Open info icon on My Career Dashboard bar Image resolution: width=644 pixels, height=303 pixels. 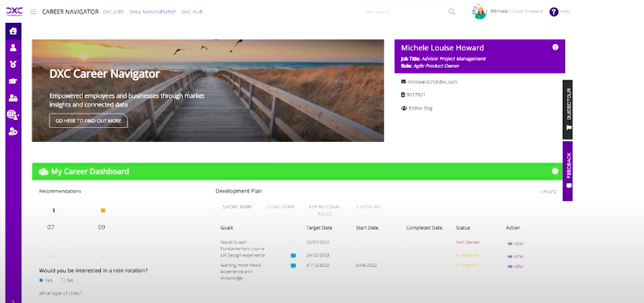[555, 171]
